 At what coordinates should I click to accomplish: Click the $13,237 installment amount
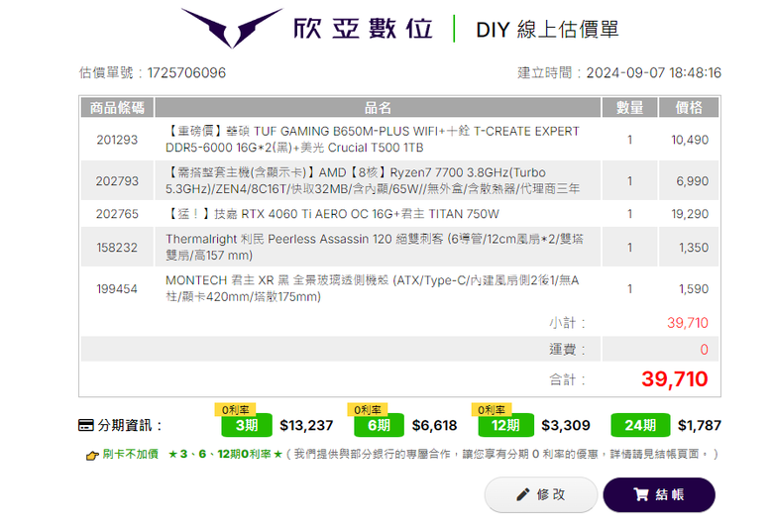point(306,425)
